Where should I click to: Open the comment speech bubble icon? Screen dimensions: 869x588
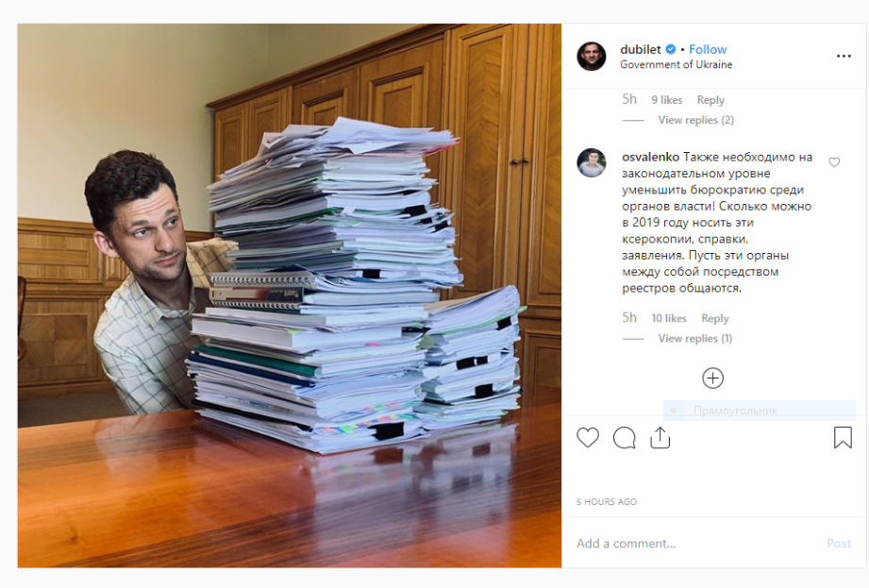(x=624, y=438)
